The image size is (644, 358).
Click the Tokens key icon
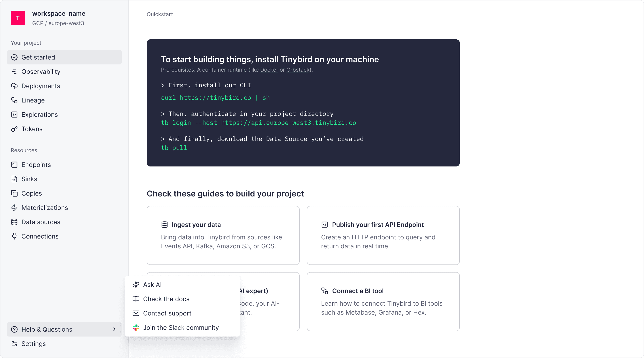14,129
